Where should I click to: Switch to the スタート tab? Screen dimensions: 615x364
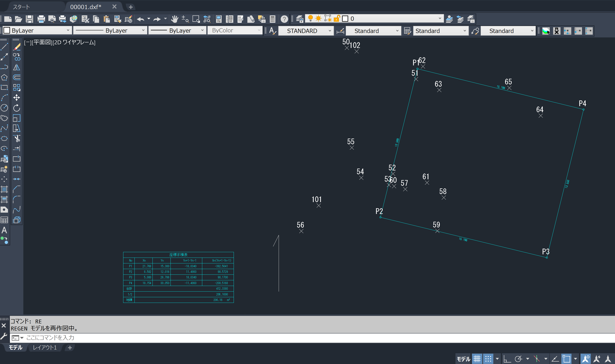click(21, 7)
